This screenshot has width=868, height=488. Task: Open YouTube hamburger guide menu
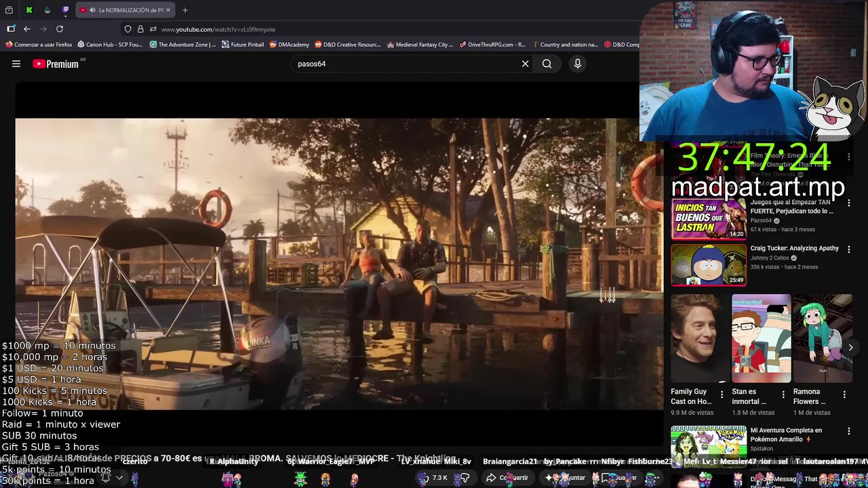pos(16,64)
